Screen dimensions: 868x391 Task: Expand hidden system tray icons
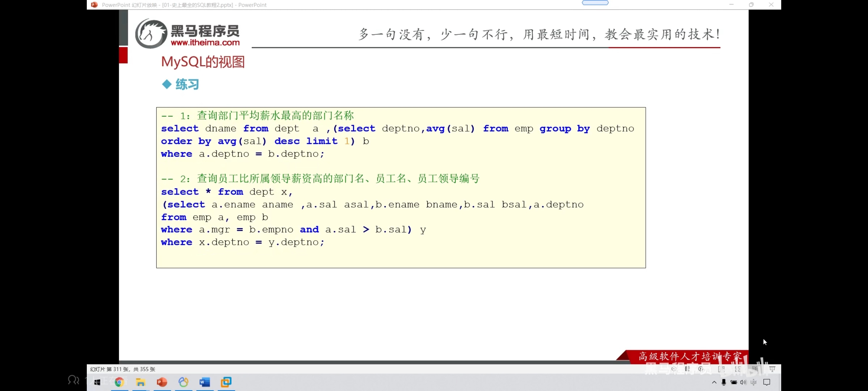point(714,382)
